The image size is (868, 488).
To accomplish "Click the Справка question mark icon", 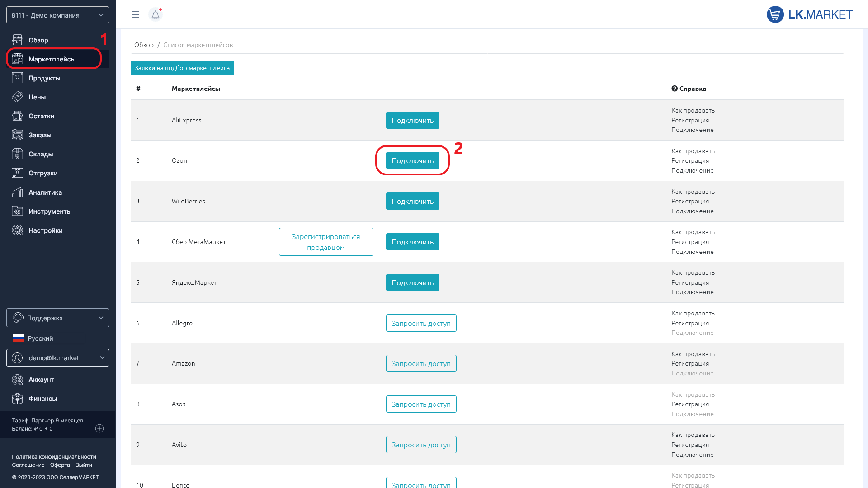I will [x=674, y=89].
